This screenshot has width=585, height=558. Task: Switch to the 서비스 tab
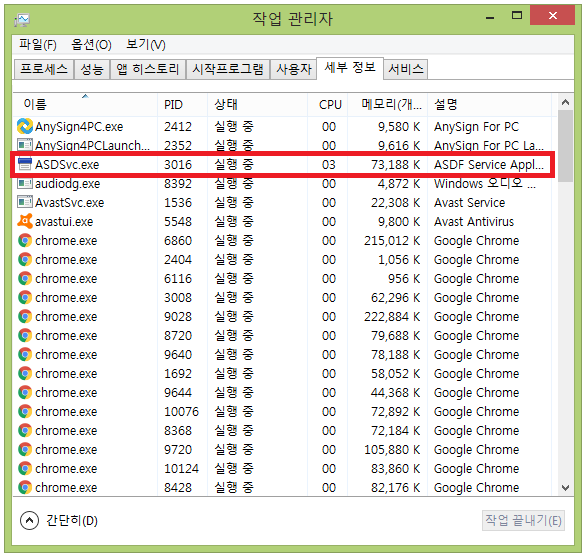tap(406, 69)
